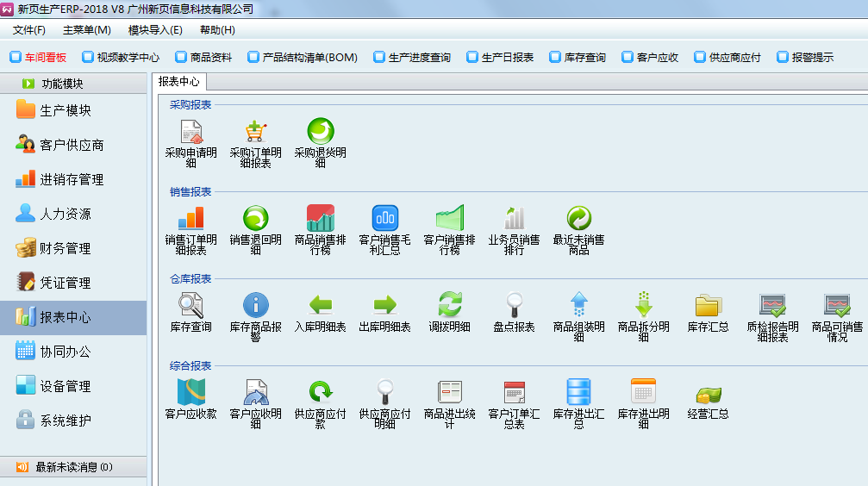The height and width of the screenshot is (486, 868).
Task: Open 库存进出汇总 database icon
Action: tap(578, 392)
